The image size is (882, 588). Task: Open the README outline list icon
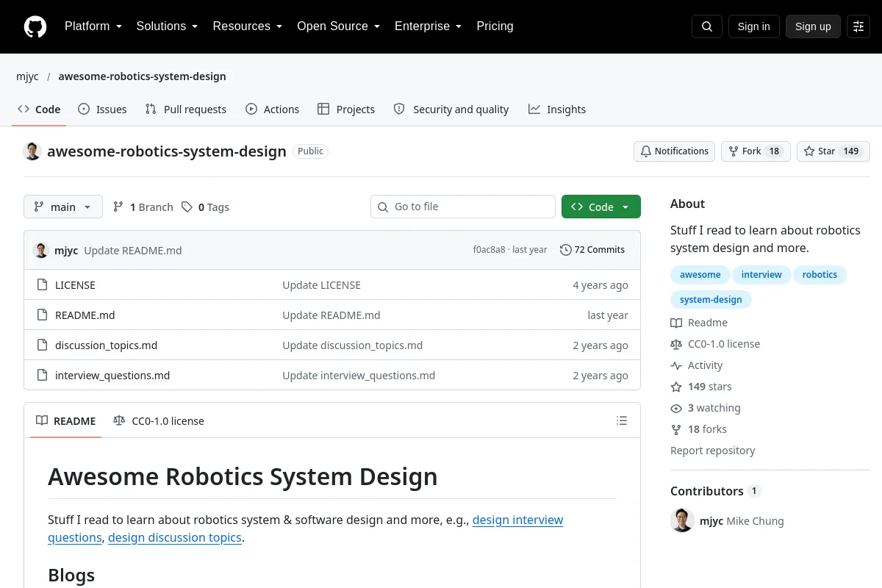coord(622,421)
